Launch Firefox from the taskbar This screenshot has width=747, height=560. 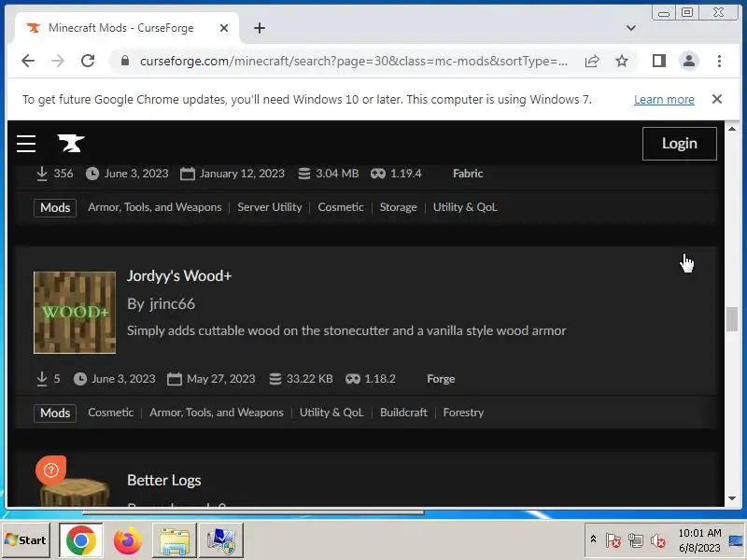[127, 540]
